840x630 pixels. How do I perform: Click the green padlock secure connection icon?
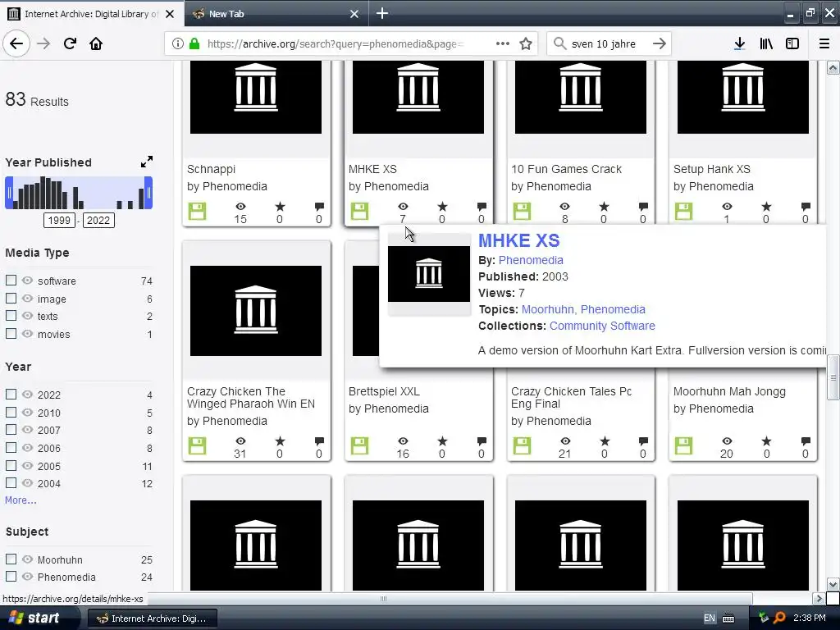tap(194, 44)
